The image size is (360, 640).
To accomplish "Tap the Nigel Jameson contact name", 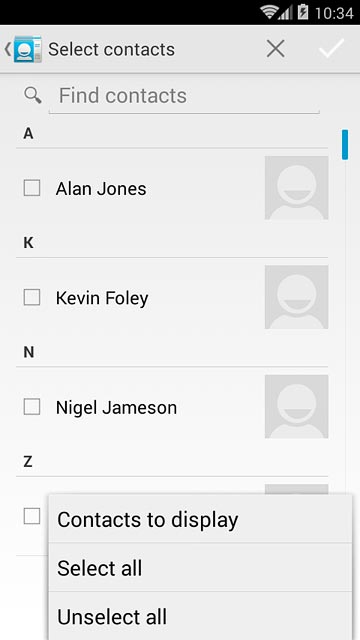I will coord(116,408).
